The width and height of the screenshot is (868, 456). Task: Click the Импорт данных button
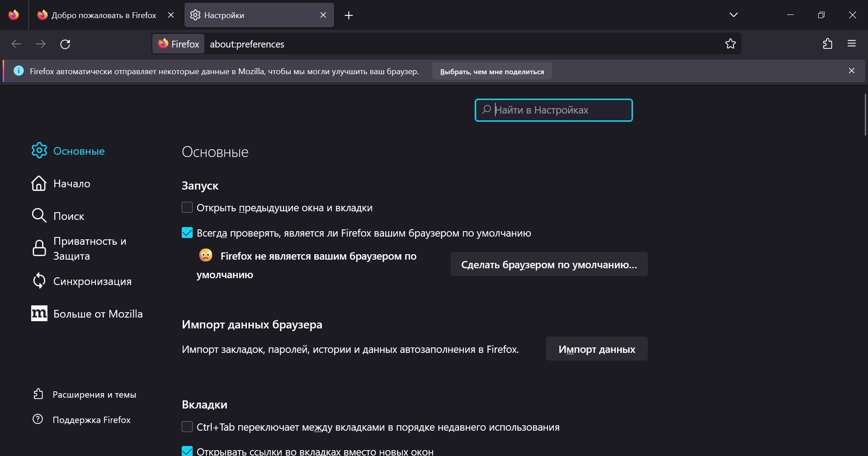pyautogui.click(x=597, y=349)
